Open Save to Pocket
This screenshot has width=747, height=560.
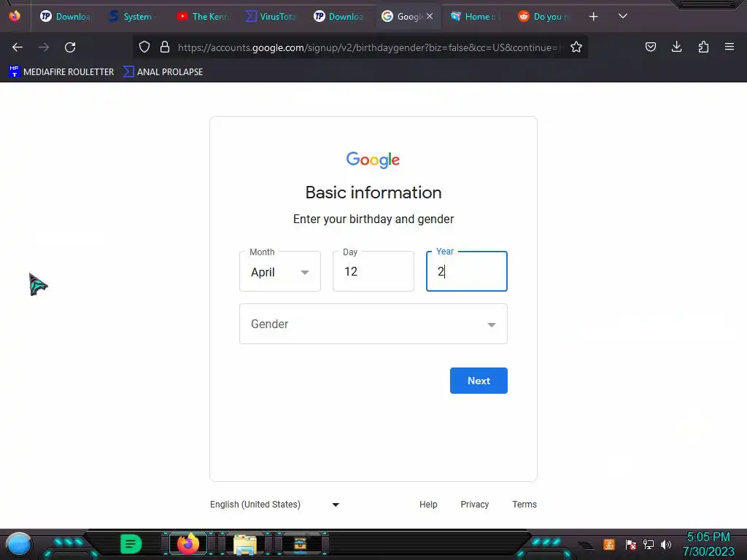(x=650, y=47)
